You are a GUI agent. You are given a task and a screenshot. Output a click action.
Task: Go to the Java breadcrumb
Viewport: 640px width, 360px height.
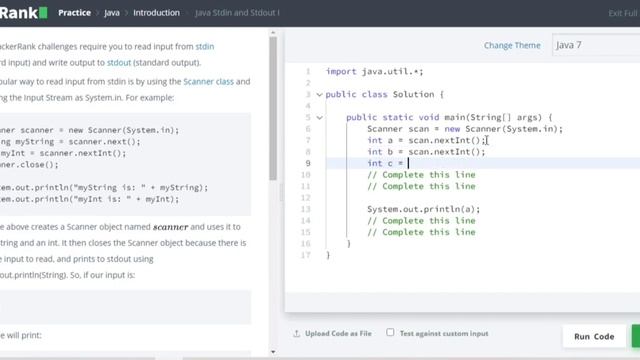112,13
